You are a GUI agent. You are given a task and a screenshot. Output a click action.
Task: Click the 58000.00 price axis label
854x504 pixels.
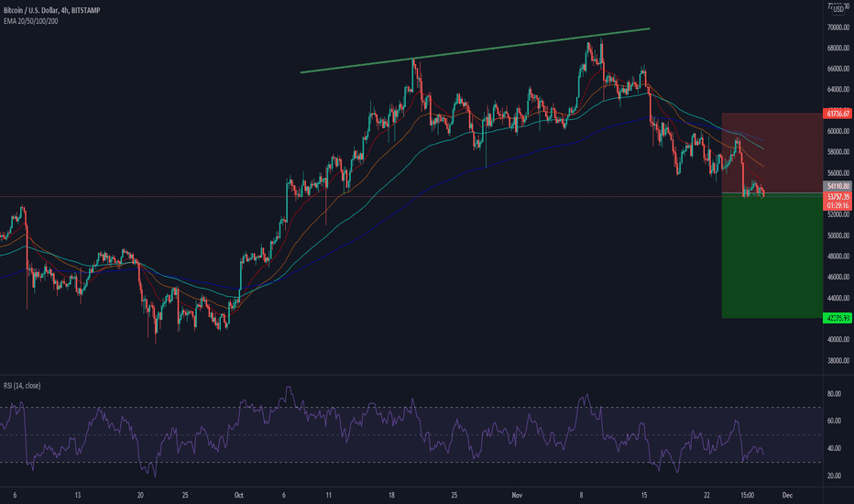point(838,152)
